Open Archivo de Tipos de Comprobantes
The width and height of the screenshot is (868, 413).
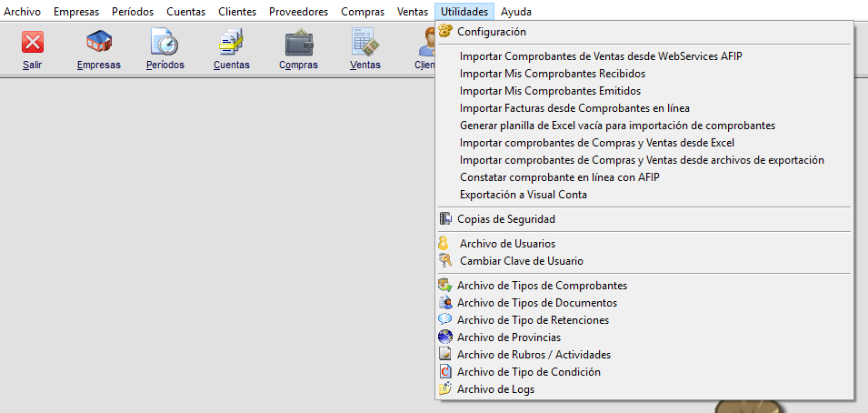pos(542,286)
